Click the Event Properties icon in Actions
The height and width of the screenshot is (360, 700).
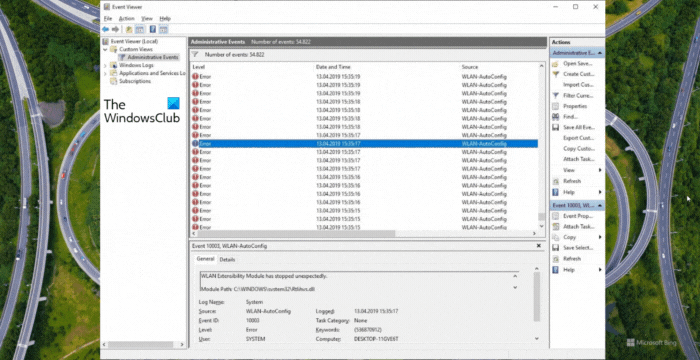click(555, 216)
